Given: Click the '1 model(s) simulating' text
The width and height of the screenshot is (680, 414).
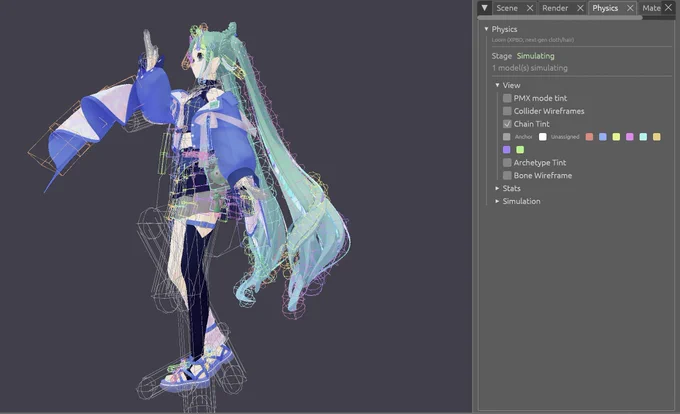Looking at the screenshot, I should point(530,68).
